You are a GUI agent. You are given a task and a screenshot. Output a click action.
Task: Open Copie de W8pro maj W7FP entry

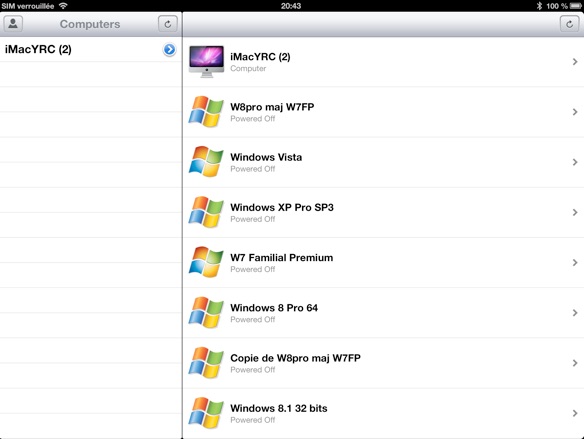[x=384, y=363]
